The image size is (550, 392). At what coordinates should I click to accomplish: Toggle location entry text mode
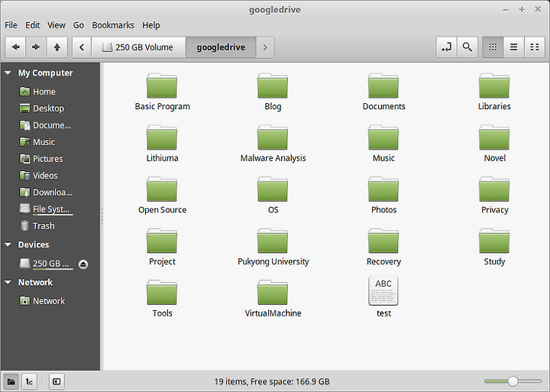pyautogui.click(x=447, y=47)
